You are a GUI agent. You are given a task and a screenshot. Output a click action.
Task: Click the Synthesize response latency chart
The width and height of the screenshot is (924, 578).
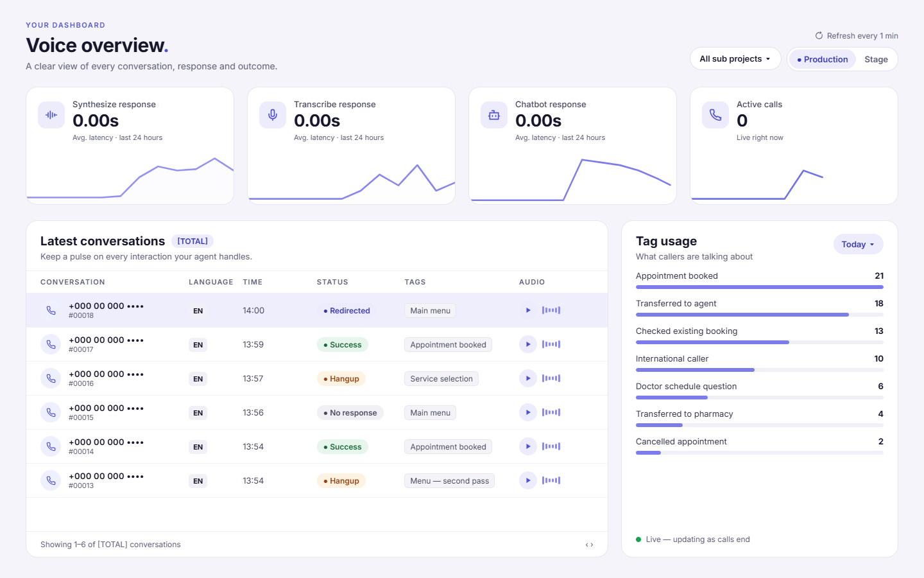pos(130,178)
